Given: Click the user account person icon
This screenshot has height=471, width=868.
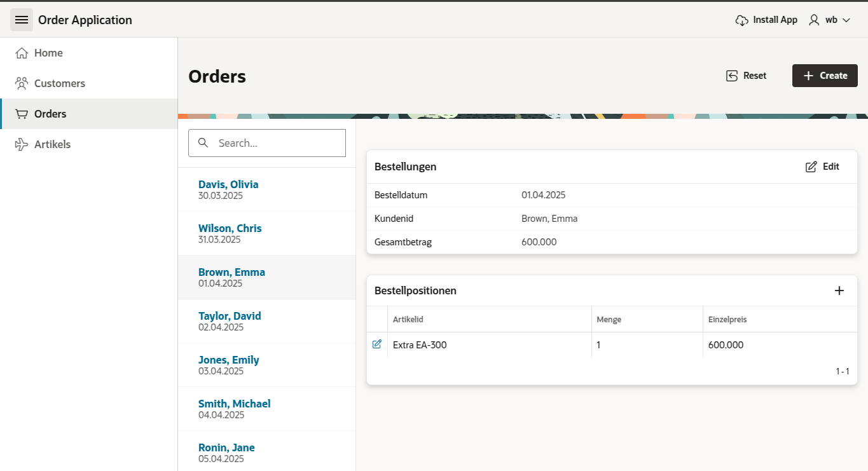Looking at the screenshot, I should (814, 20).
